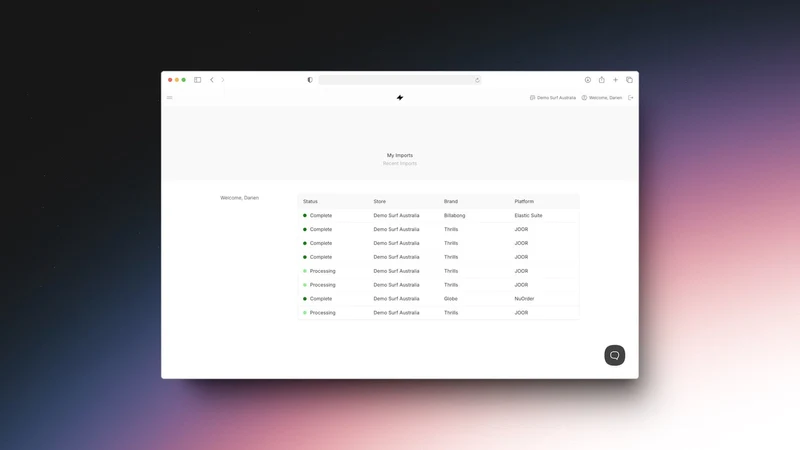The image size is (800, 450).
Task: Click Welcome, Darien text in sidebar
Action: (239, 197)
